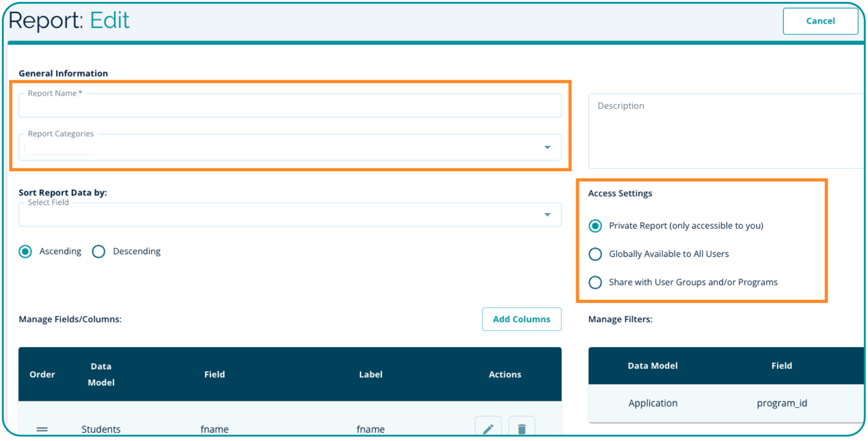Click the Application filter row cell
The height and width of the screenshot is (441, 868).
(653, 403)
